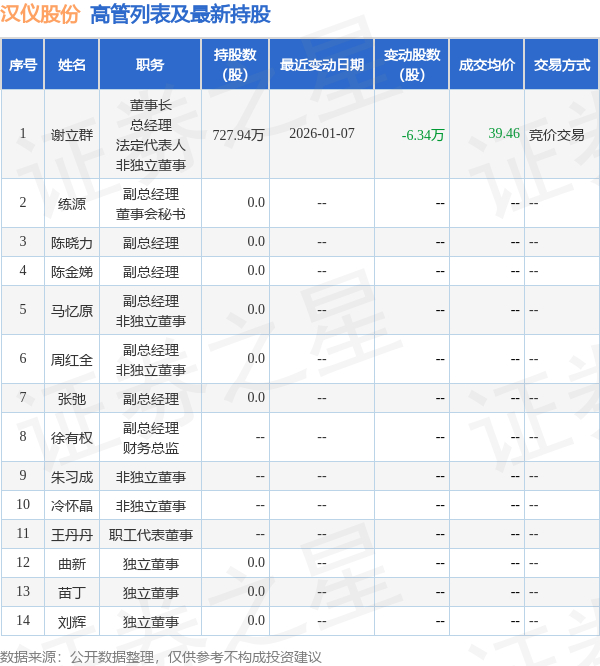Click the 成交均价 column header

tap(487, 65)
